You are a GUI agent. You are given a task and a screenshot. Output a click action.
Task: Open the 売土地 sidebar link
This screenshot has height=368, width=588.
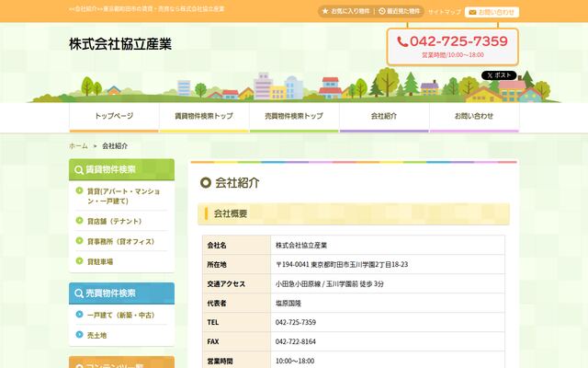point(96,335)
